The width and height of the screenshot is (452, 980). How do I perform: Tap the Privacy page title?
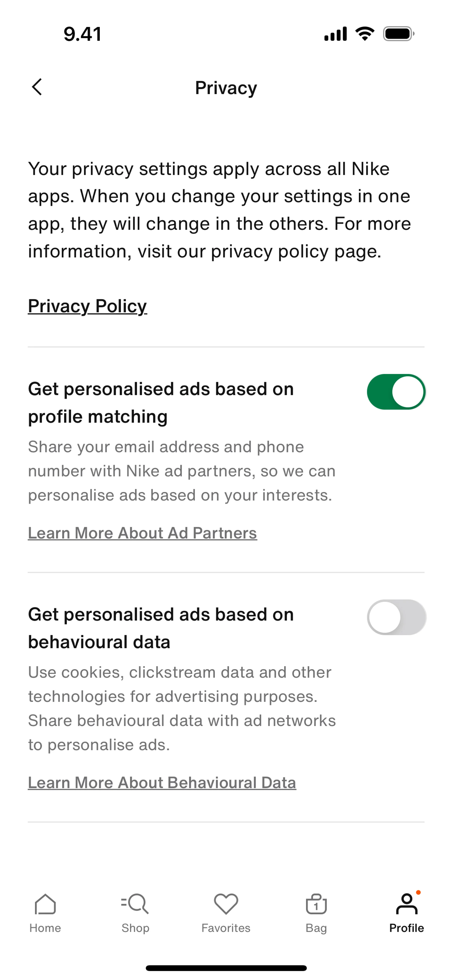(x=226, y=88)
